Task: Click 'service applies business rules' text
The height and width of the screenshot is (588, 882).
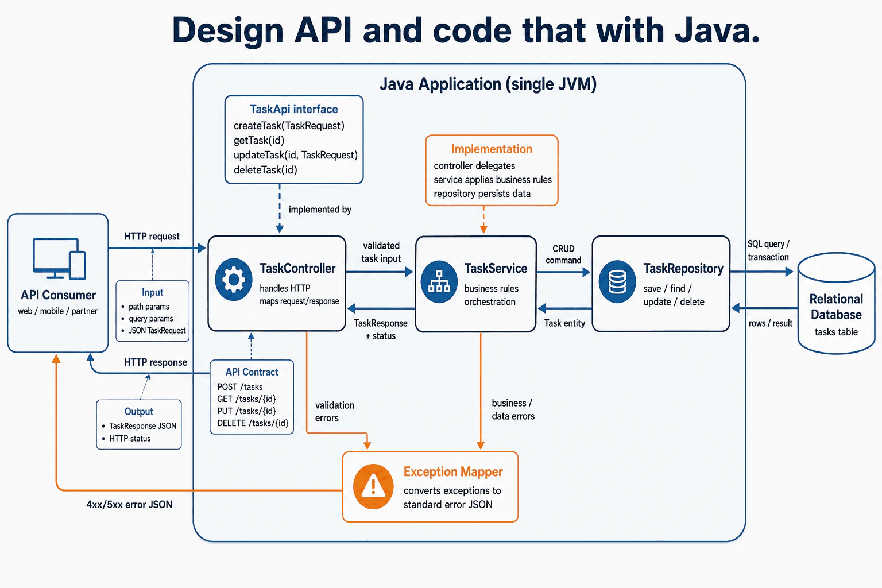Action: (493, 180)
